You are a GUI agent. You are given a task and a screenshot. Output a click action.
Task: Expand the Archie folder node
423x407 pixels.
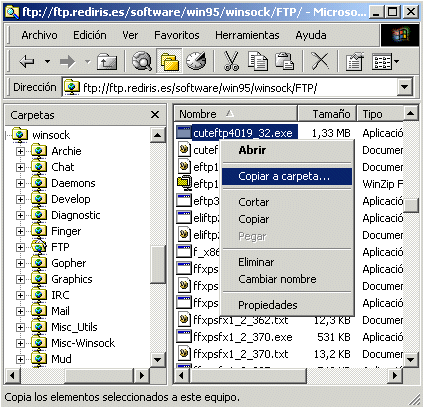click(20, 151)
